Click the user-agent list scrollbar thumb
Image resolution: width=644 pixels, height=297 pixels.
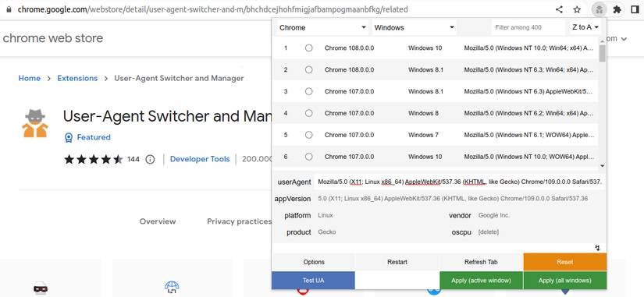[x=603, y=53]
